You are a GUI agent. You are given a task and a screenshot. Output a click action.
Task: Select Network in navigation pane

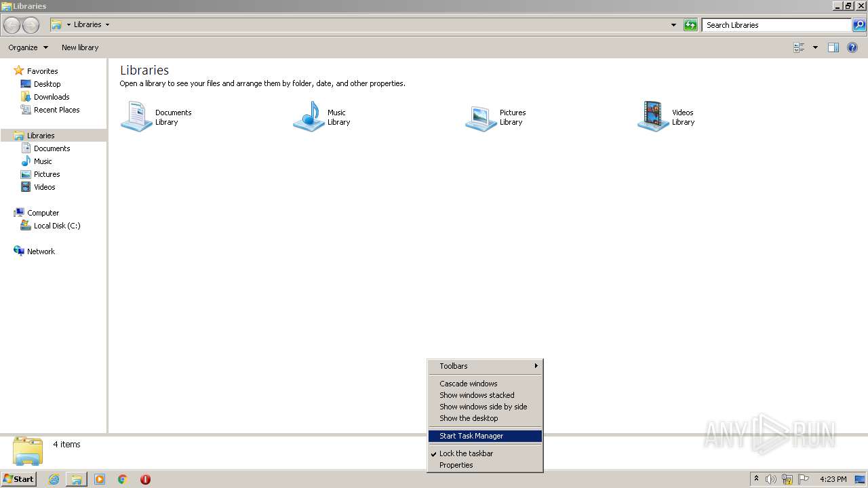coord(41,251)
